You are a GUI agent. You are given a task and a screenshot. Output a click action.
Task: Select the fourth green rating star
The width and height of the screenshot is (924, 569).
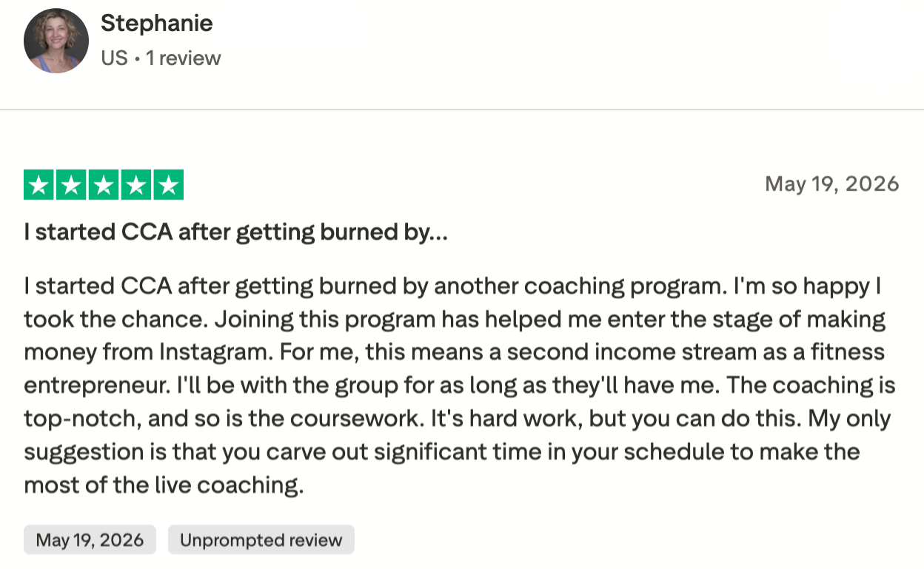pyautogui.click(x=136, y=185)
